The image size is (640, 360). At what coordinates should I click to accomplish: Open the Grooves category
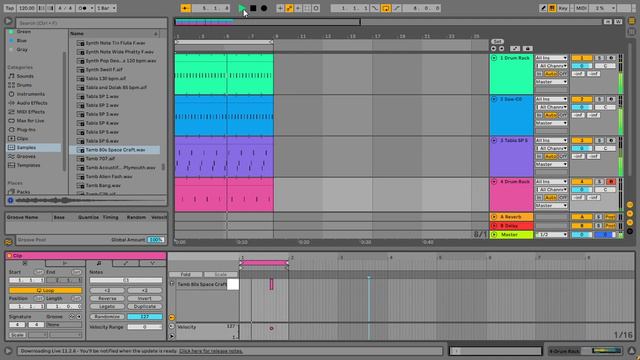[x=26, y=156]
